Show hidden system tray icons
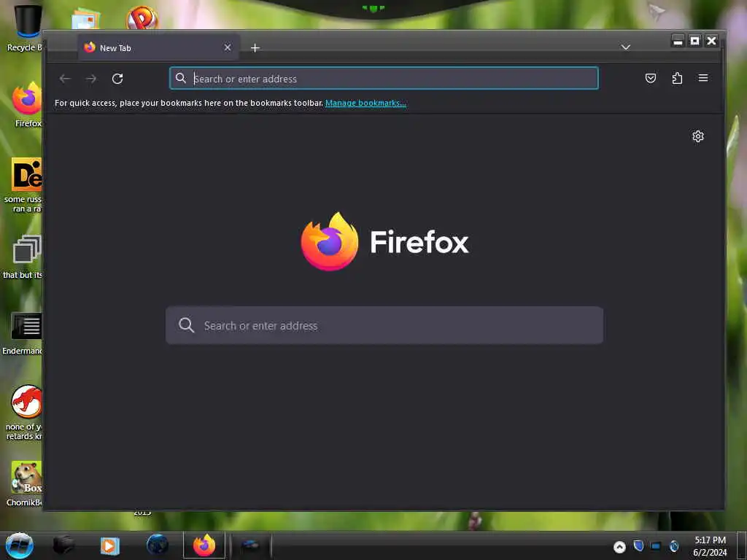The width and height of the screenshot is (747, 560). pos(619,547)
